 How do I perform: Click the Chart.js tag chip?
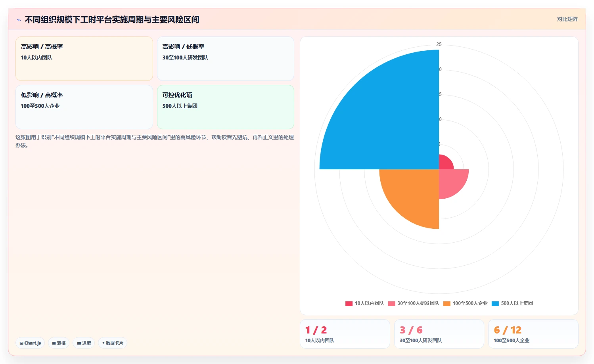[x=30, y=343]
